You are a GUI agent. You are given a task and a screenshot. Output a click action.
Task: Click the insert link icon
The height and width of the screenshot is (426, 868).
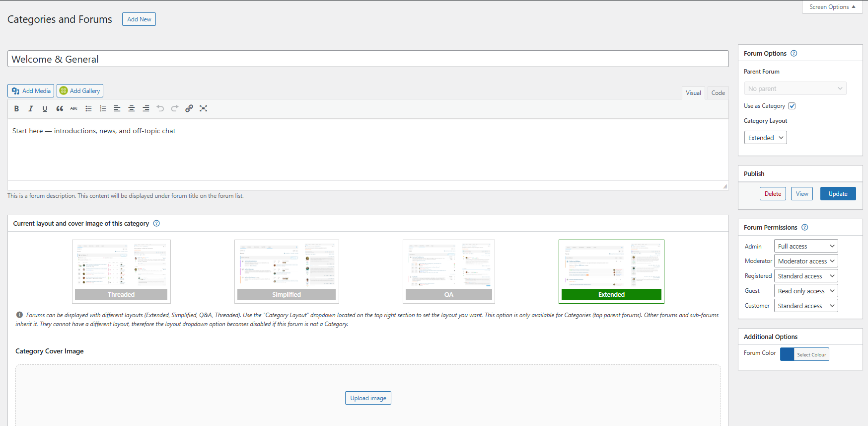pos(189,108)
